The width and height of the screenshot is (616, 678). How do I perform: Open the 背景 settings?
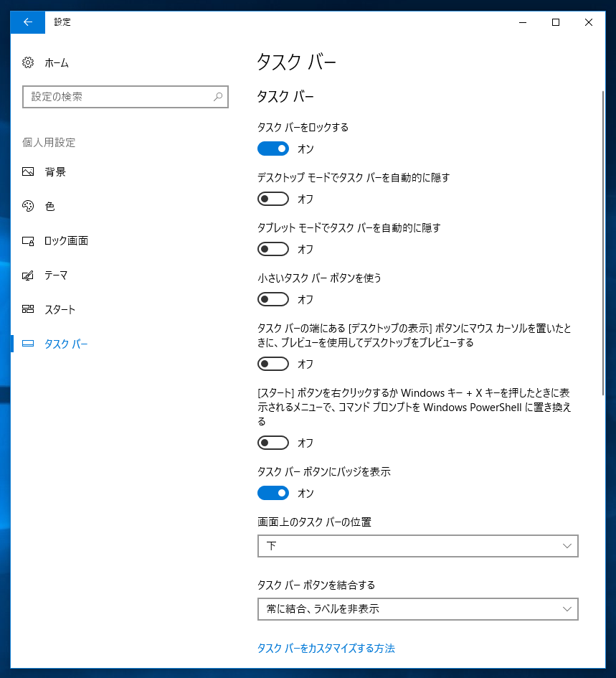[55, 172]
